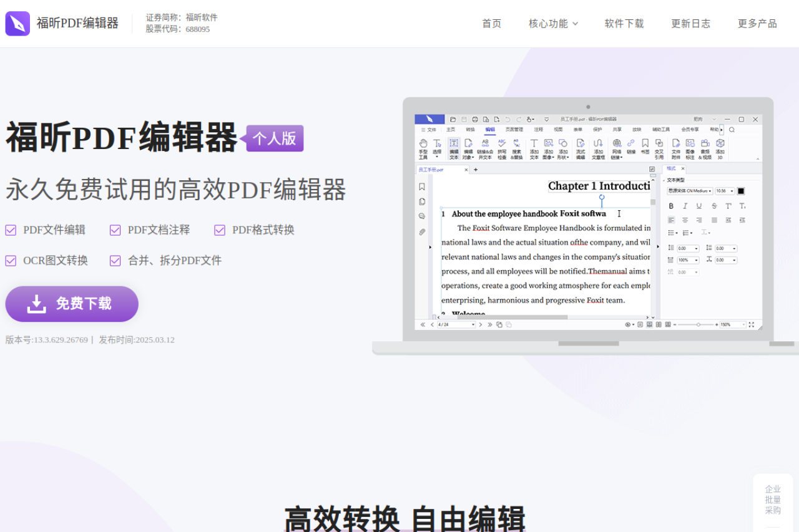Activate the Flow Edit (流式编辑) tool
Viewport: 799px width, 532px height.
tap(581, 149)
